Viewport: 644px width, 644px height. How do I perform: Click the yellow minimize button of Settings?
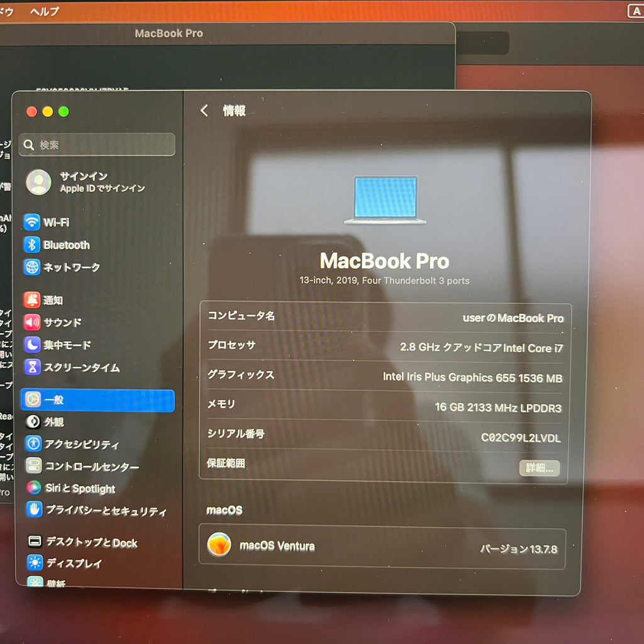[x=48, y=112]
